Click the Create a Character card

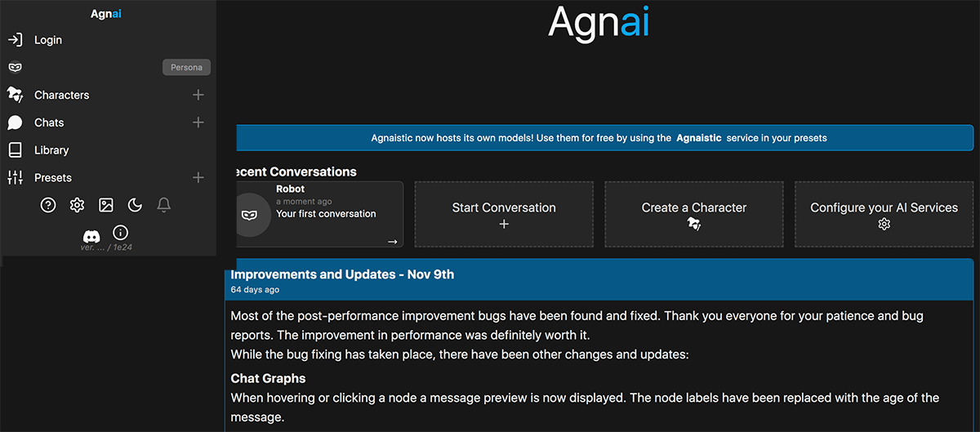pos(694,214)
